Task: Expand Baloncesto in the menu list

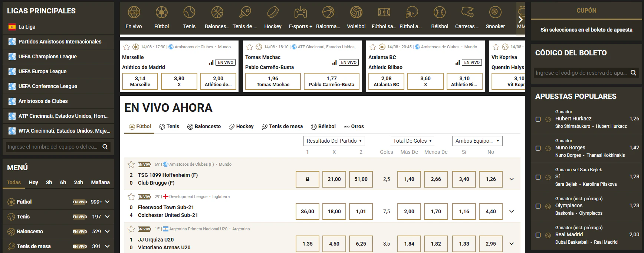Action: 107,231
